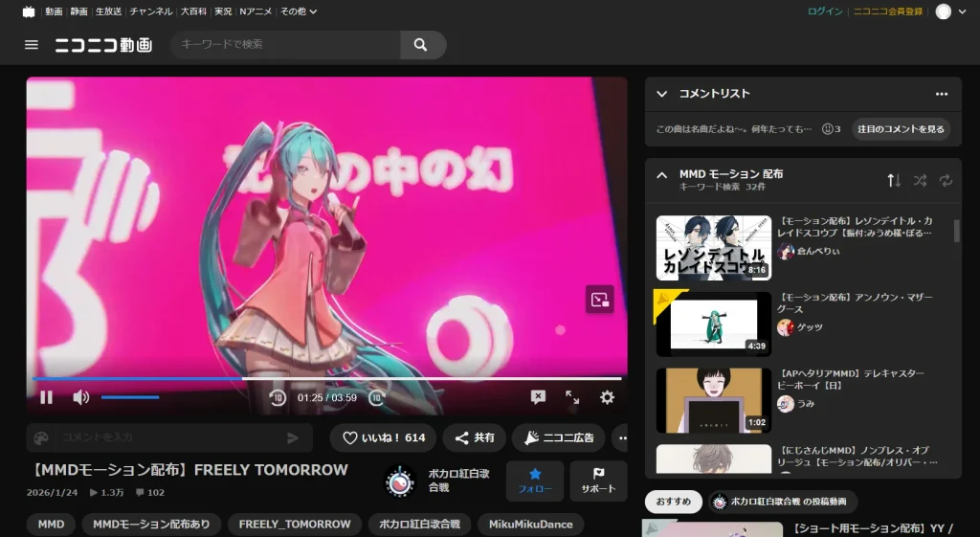Click the user account avatar icon

pyautogui.click(x=943, y=11)
